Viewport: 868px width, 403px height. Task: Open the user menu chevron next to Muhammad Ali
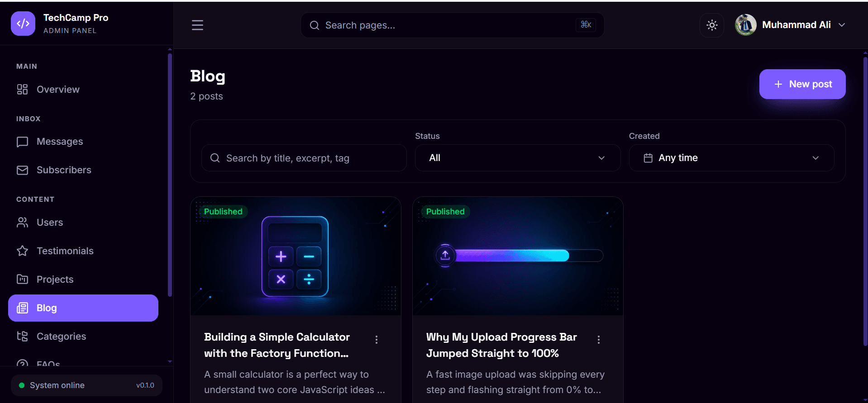click(x=842, y=25)
